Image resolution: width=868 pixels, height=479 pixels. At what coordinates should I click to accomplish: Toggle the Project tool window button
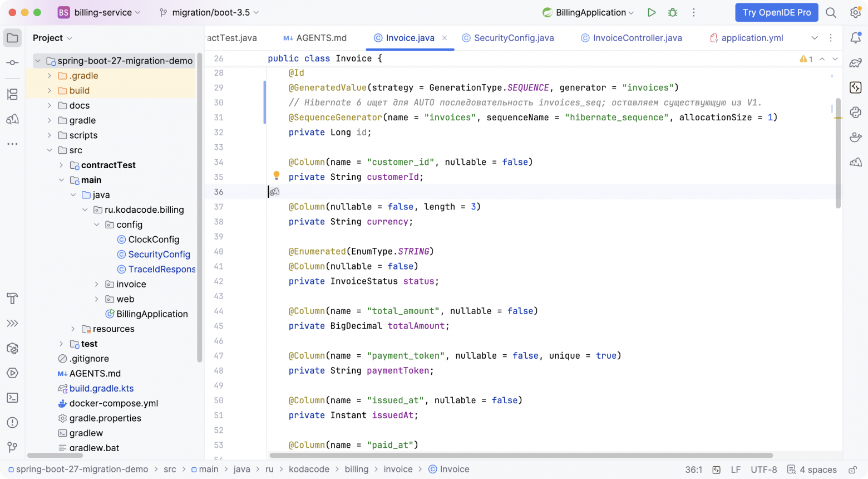tap(12, 38)
